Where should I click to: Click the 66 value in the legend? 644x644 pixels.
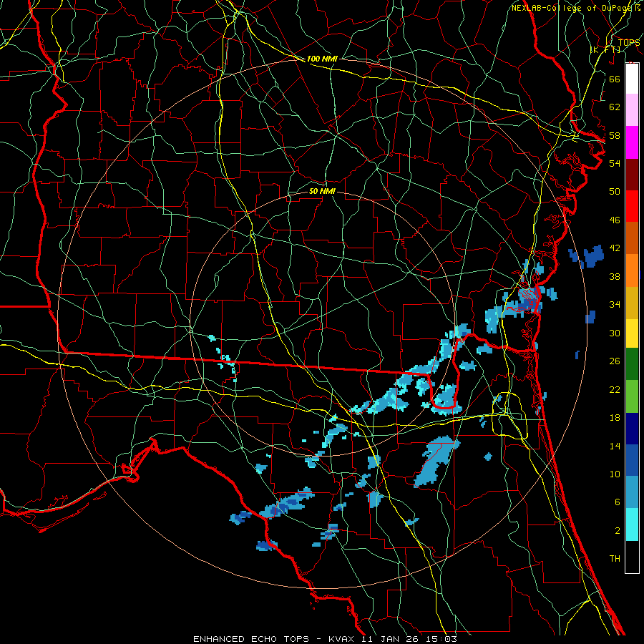(615, 79)
